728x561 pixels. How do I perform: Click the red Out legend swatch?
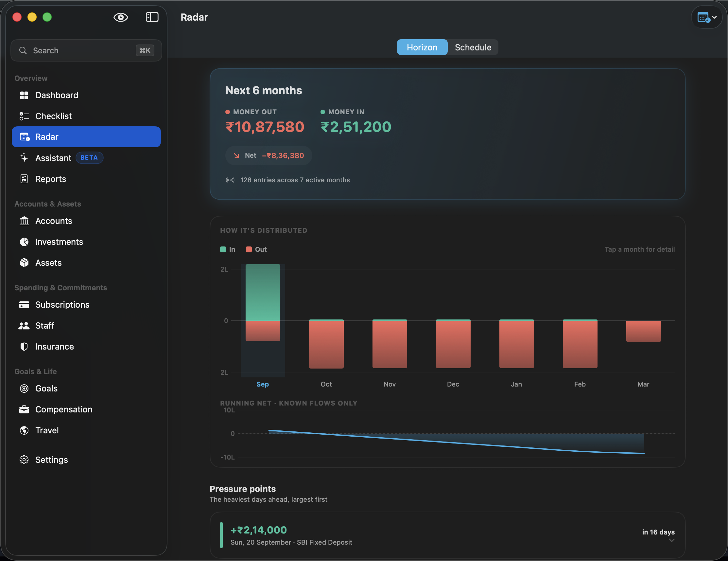pos(249,249)
